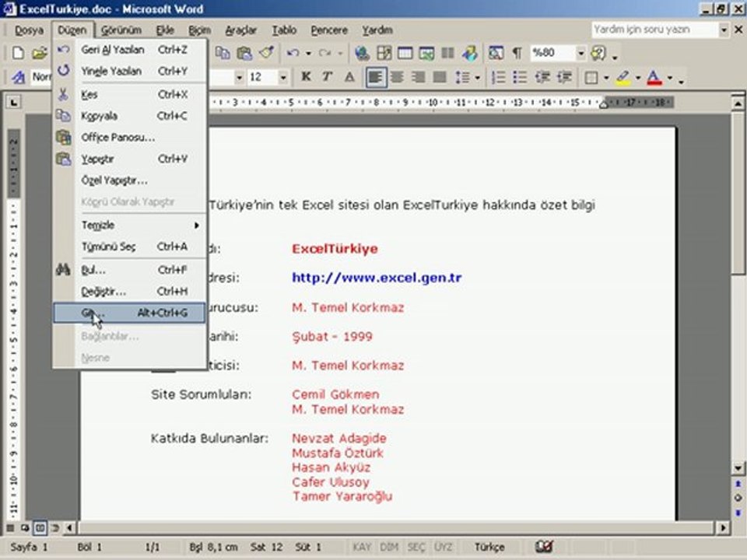Viewport: 747px width, 560px height.
Task: Switch to Normal view button
Action: [x=10, y=527]
